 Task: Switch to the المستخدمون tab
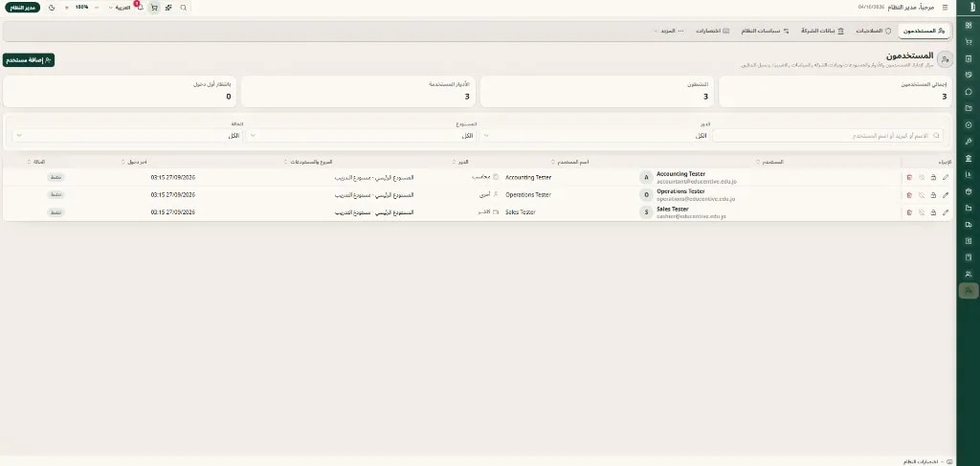coord(924,31)
